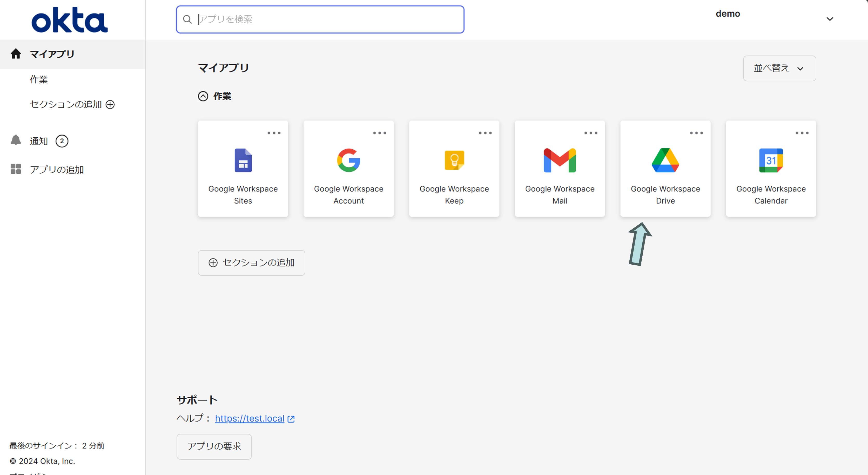Open the Google Sites app icon
This screenshot has width=868, height=475.
point(243,160)
